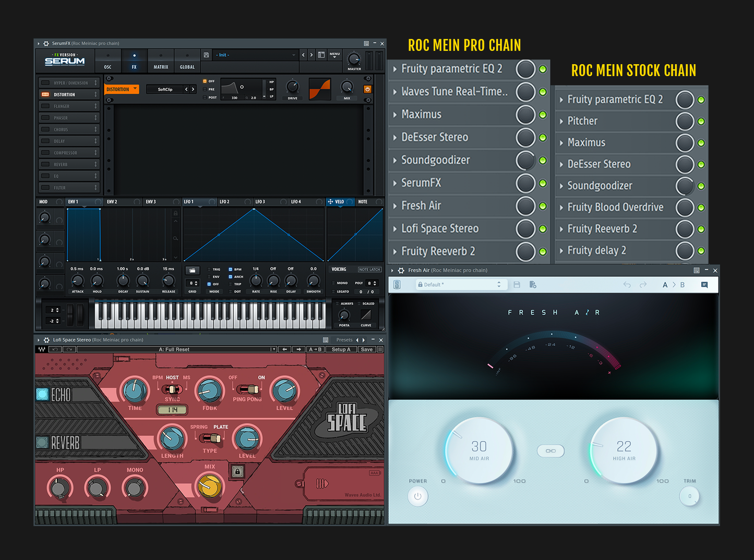Click the Fresh Air POWER button

(417, 496)
